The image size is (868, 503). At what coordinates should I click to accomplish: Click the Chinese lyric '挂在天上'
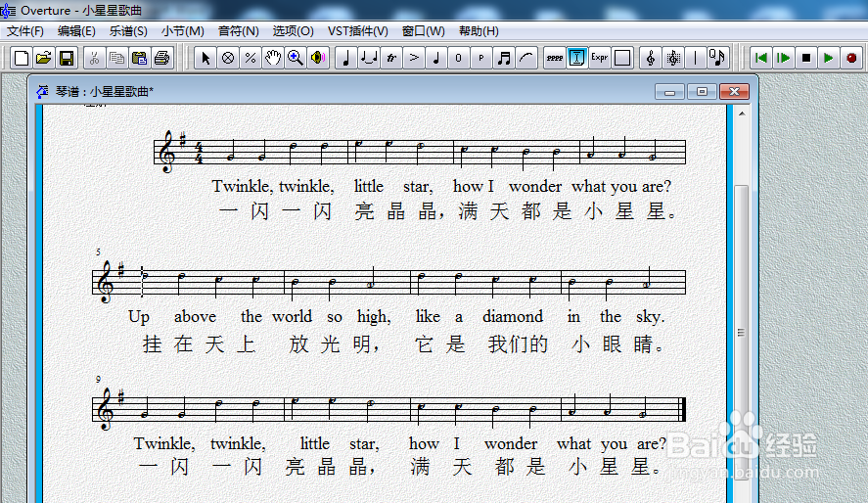point(199,344)
